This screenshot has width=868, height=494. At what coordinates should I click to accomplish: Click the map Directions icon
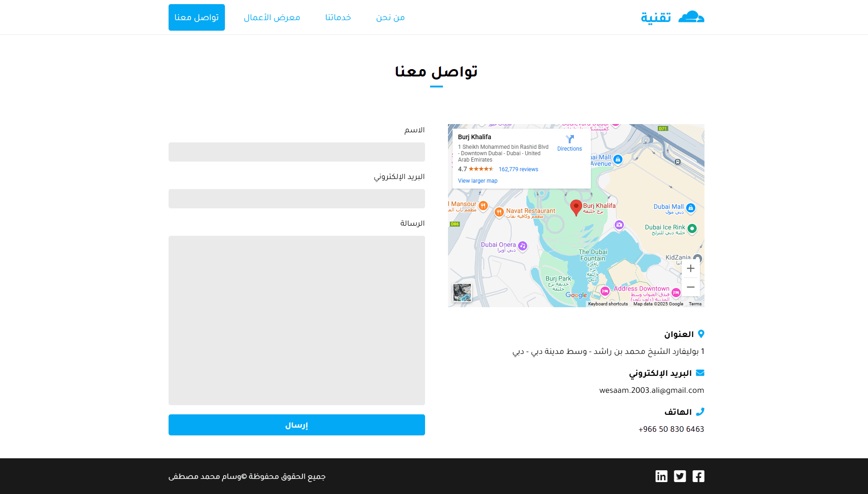(x=569, y=139)
